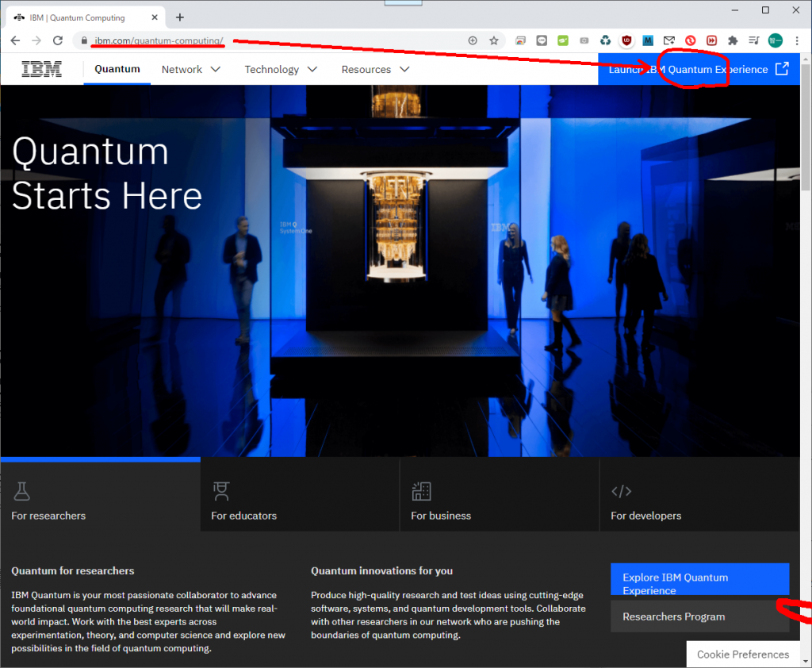The height and width of the screenshot is (668, 812).
Task: Click the browser back arrow
Action: pyautogui.click(x=15, y=40)
